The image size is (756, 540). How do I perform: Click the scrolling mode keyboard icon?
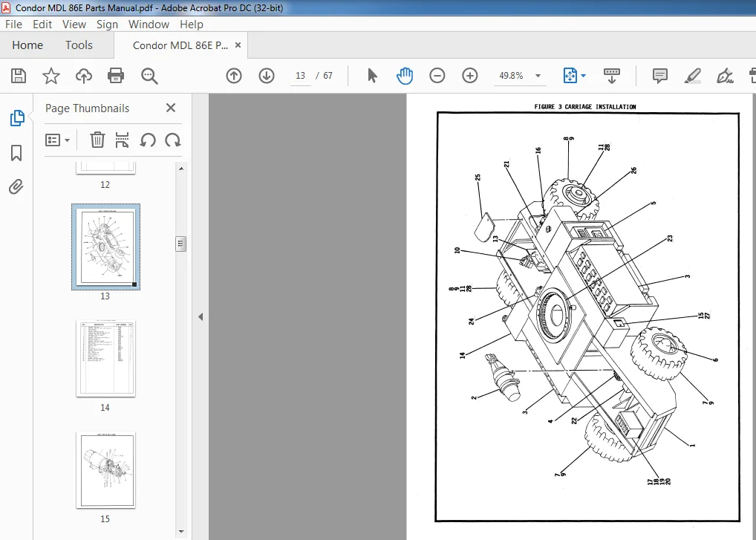[612, 76]
